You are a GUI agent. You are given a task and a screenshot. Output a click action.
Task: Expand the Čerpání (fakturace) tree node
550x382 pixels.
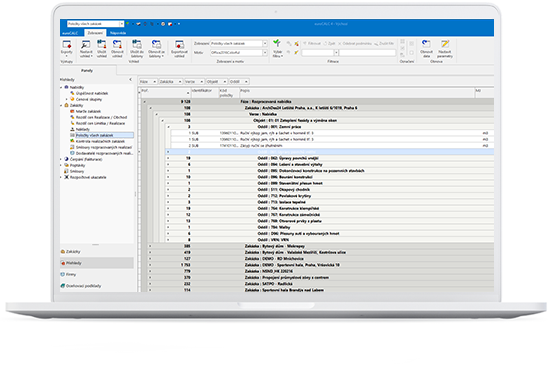click(61, 159)
